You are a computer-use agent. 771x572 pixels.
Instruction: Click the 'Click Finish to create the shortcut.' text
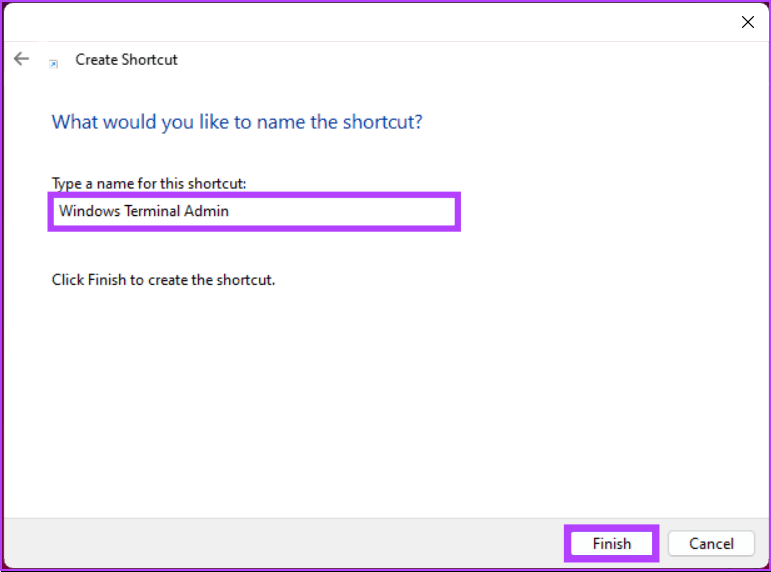[163, 280]
